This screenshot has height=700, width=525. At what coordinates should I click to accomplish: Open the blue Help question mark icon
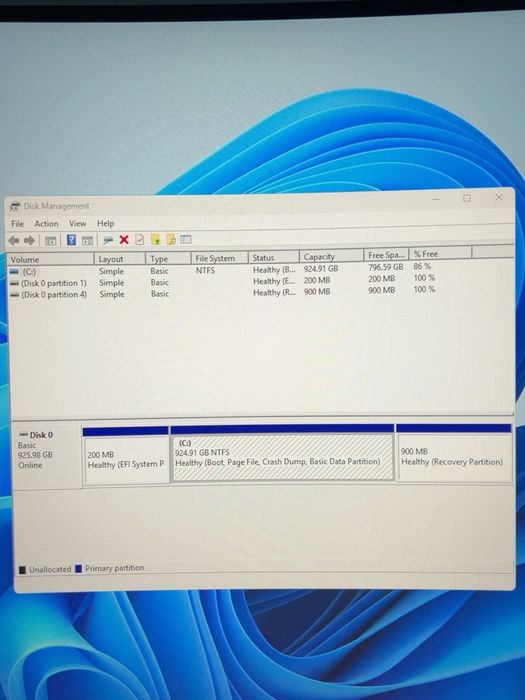coord(71,240)
